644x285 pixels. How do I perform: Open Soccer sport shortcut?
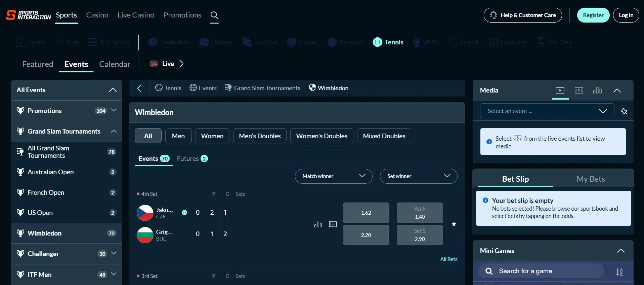[x=302, y=42]
